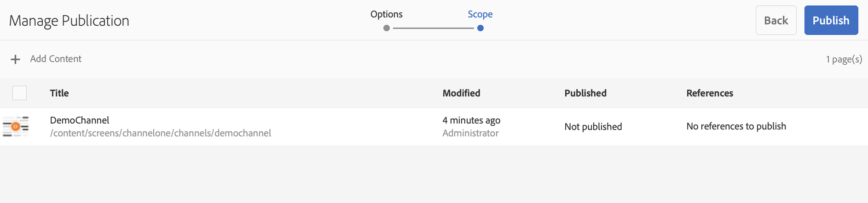Tick the select-all checkbox in table header
Screen dimensions: 868x203
click(x=20, y=93)
